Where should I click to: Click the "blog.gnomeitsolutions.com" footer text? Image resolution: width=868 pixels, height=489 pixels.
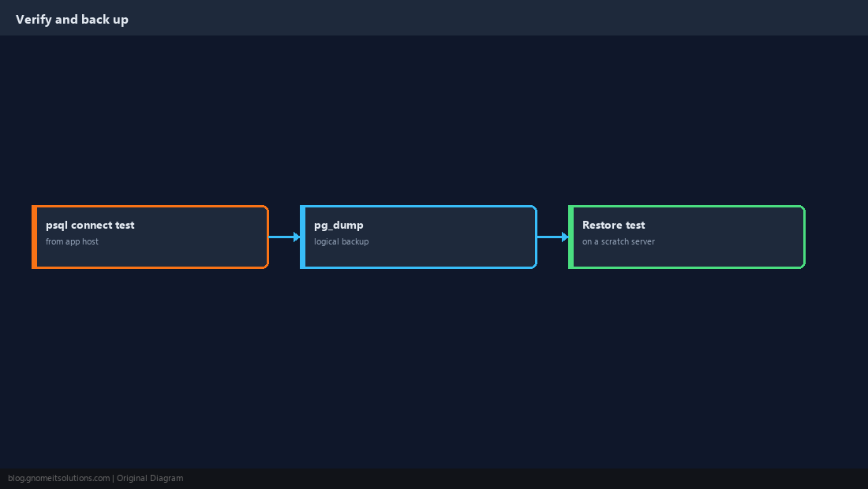click(x=58, y=479)
